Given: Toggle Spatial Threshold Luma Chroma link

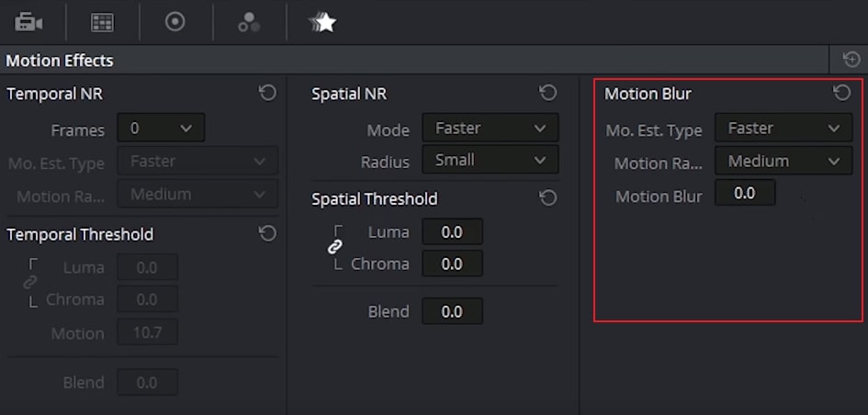Looking at the screenshot, I should point(335,248).
